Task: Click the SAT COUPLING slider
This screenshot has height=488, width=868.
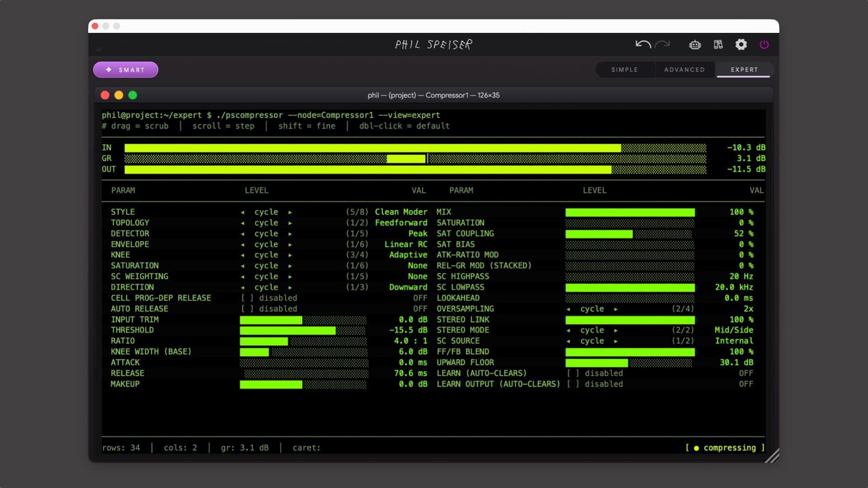Action: (x=630, y=234)
